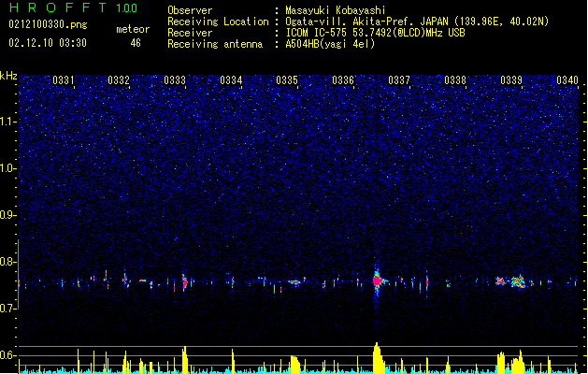Click the Receiving antenna label
The width and height of the screenshot is (588, 374).
coord(215,44)
